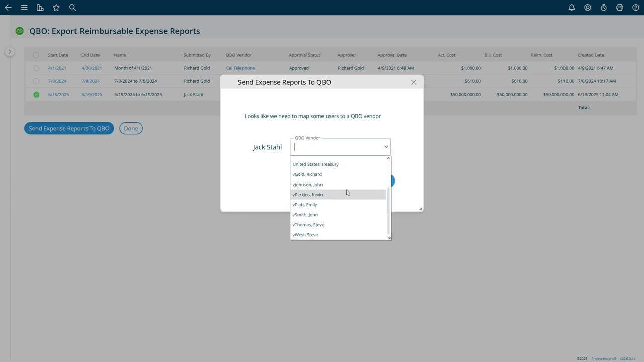Image resolution: width=644 pixels, height=362 pixels.
Task: Open the help question mark icon
Action: [x=636, y=8]
